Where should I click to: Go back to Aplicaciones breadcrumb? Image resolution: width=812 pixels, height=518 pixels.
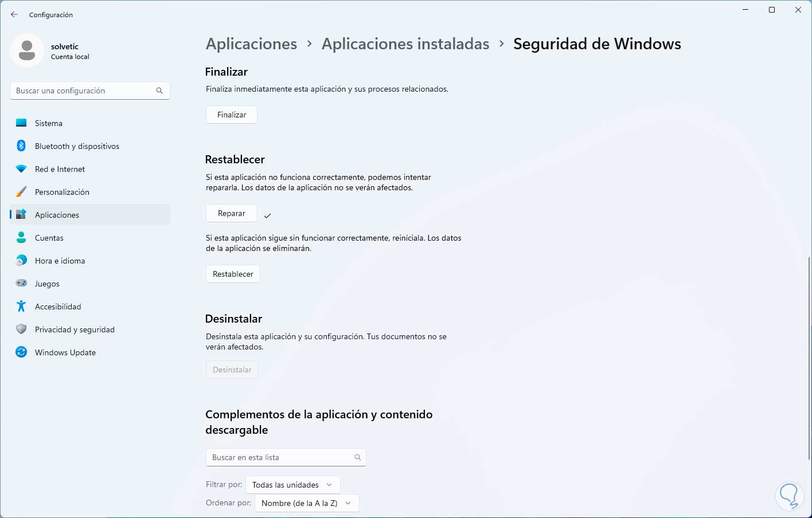pos(251,44)
